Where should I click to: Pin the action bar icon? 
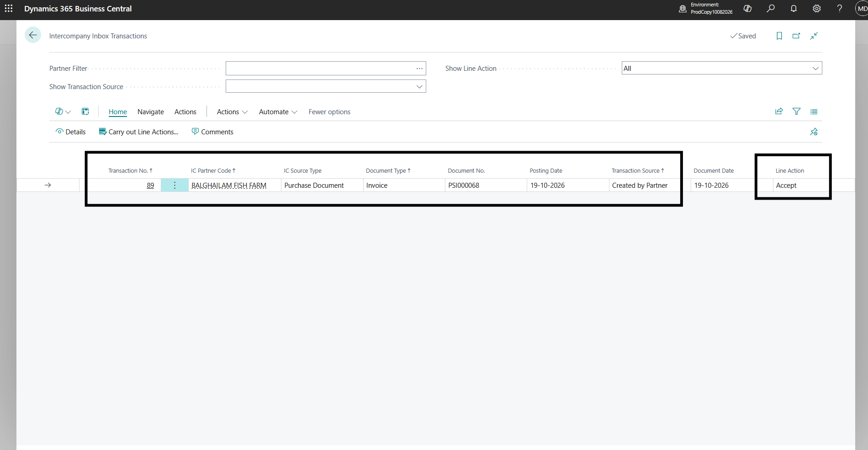point(814,132)
